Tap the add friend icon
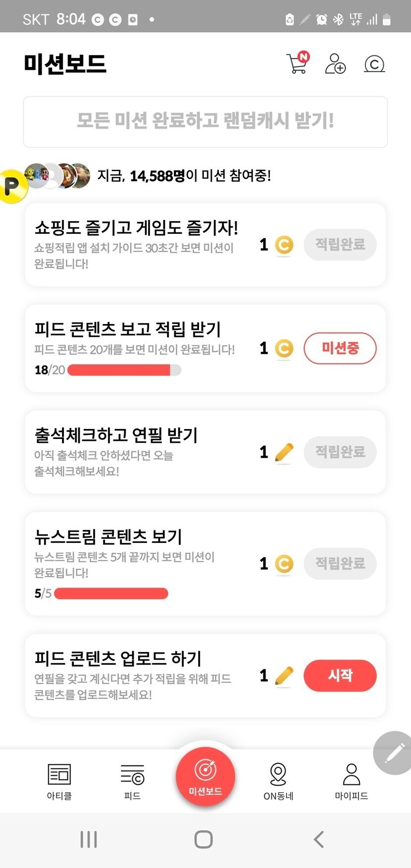Image resolution: width=411 pixels, height=868 pixels. click(335, 63)
